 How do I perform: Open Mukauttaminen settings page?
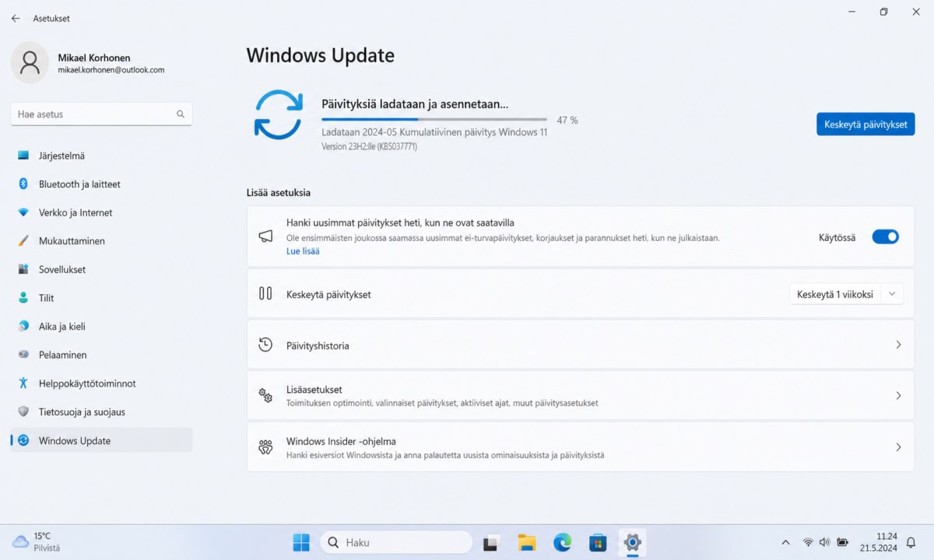pos(101,241)
